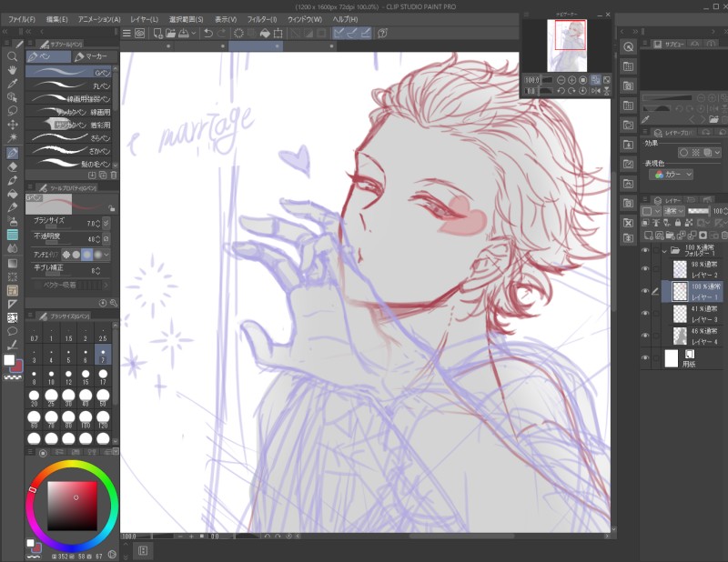Click Navigator zoom out icon

coord(561,80)
